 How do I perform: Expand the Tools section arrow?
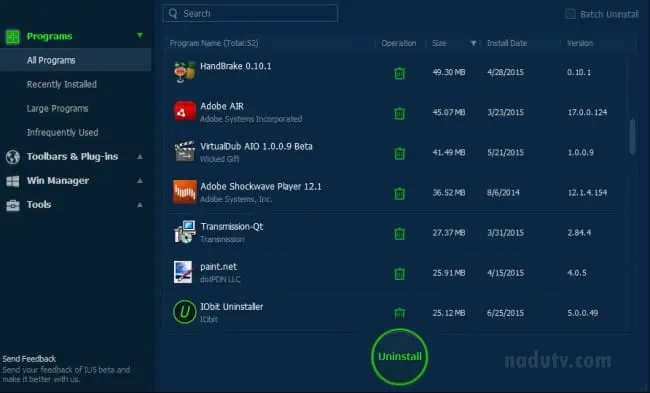click(x=140, y=205)
